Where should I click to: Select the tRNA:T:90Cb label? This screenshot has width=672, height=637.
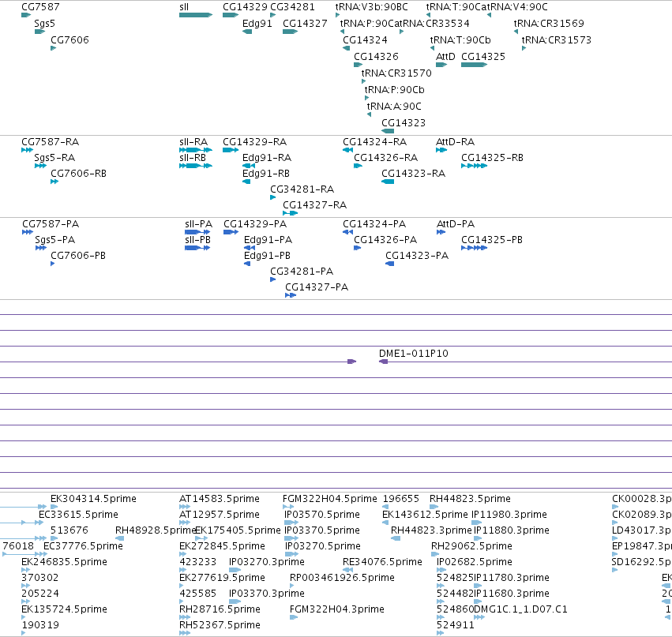[x=460, y=40]
